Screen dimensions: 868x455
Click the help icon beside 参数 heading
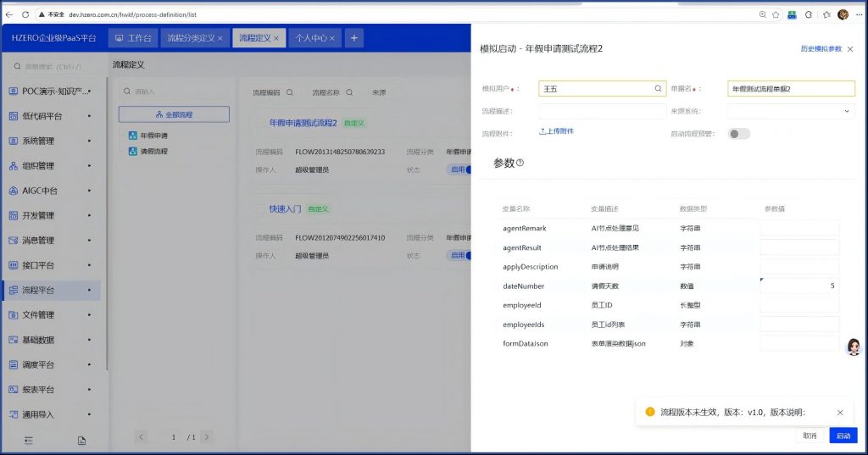coord(520,163)
